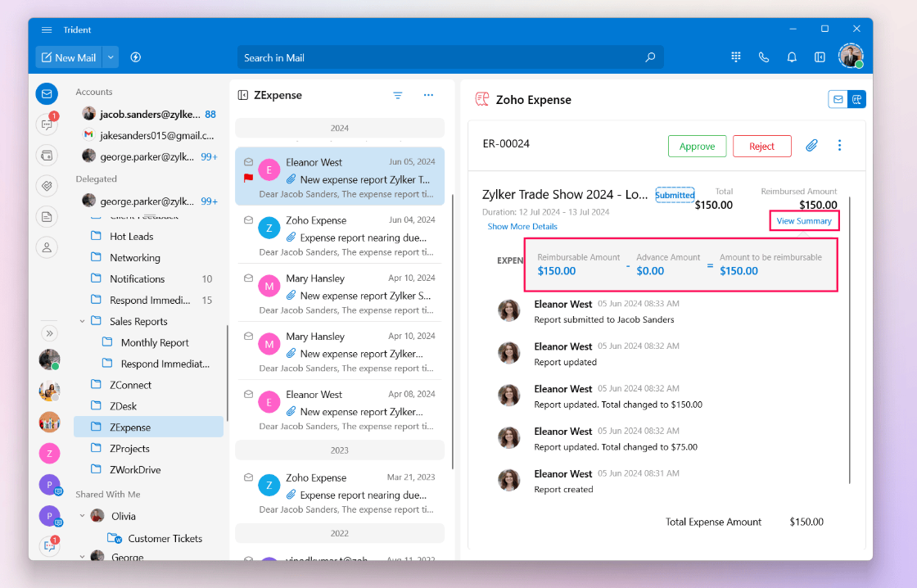
Task: Expand the sidebar double-chevron
Action: coord(50,333)
